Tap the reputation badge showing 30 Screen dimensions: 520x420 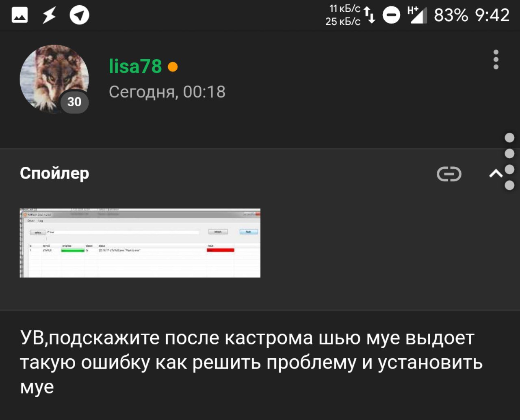(74, 102)
